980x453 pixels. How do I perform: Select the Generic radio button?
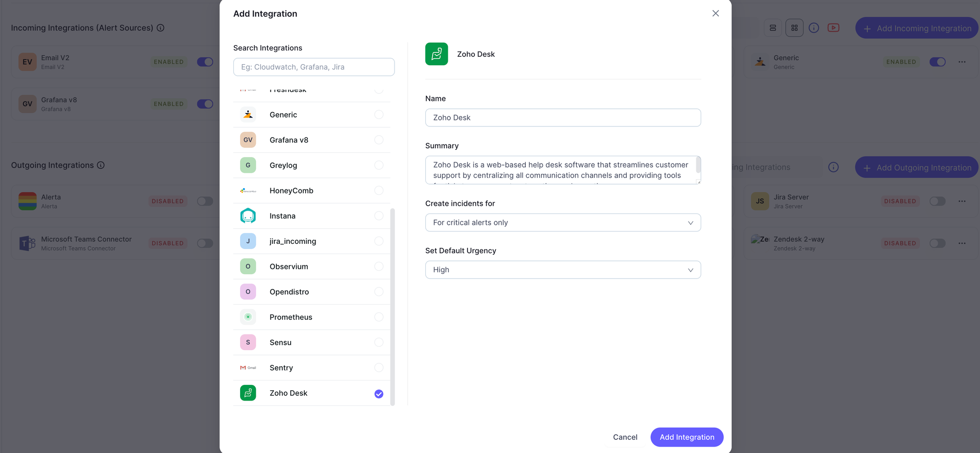[379, 115]
